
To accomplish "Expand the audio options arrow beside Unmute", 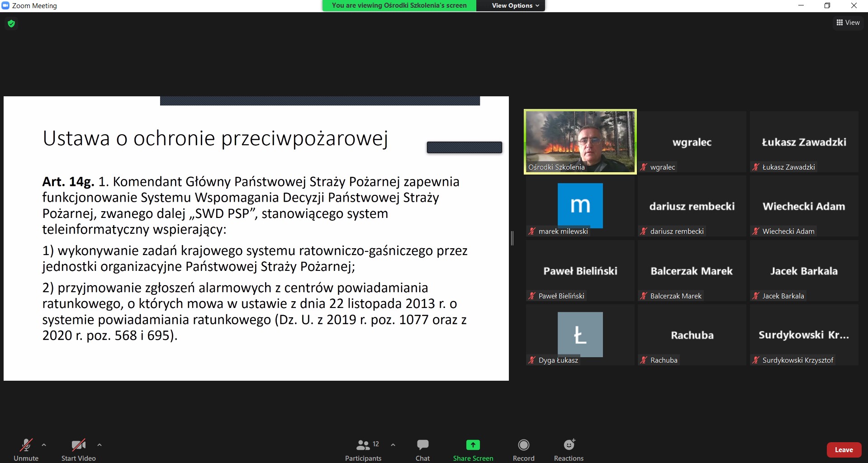I will pos(44,445).
